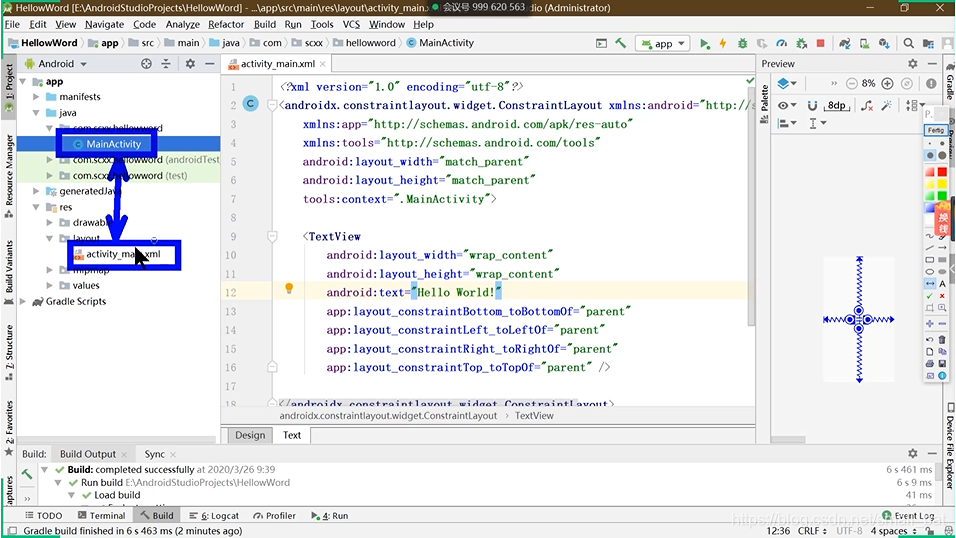This screenshot has height=538, width=956.
Task: Toggle the Palette side tab
Action: click(764, 104)
